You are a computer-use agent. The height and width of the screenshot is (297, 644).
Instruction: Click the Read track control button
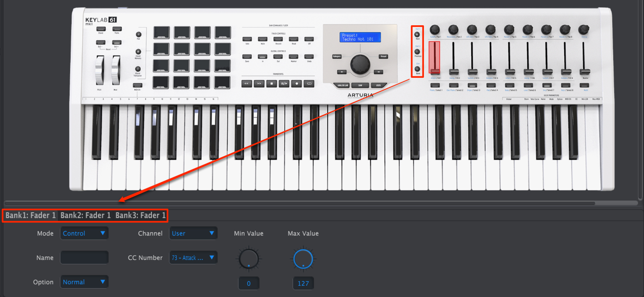click(x=293, y=39)
